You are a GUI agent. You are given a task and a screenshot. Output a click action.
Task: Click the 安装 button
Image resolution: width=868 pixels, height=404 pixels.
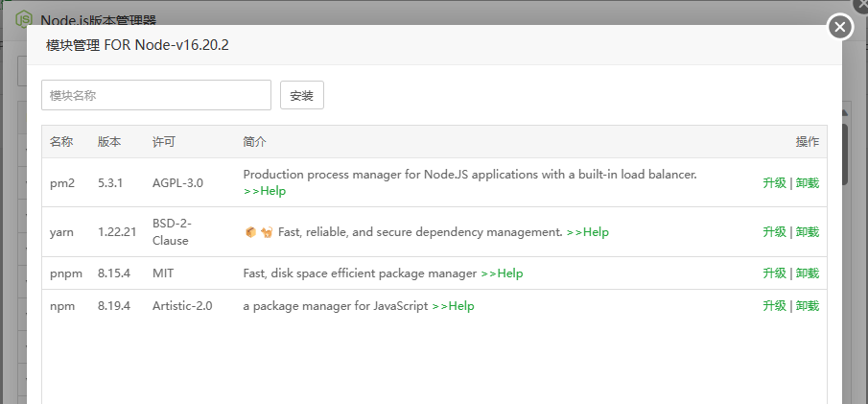(x=302, y=95)
